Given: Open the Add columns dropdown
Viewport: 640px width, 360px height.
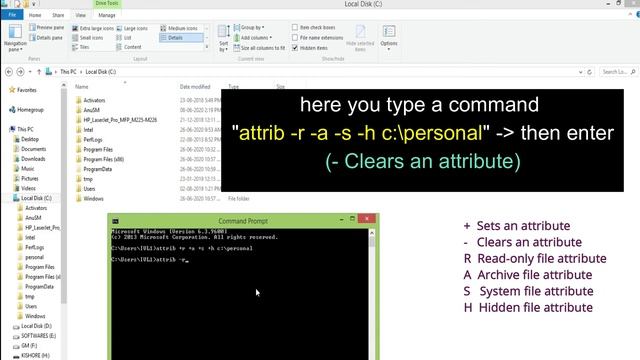Looking at the screenshot, I should tap(253, 38).
